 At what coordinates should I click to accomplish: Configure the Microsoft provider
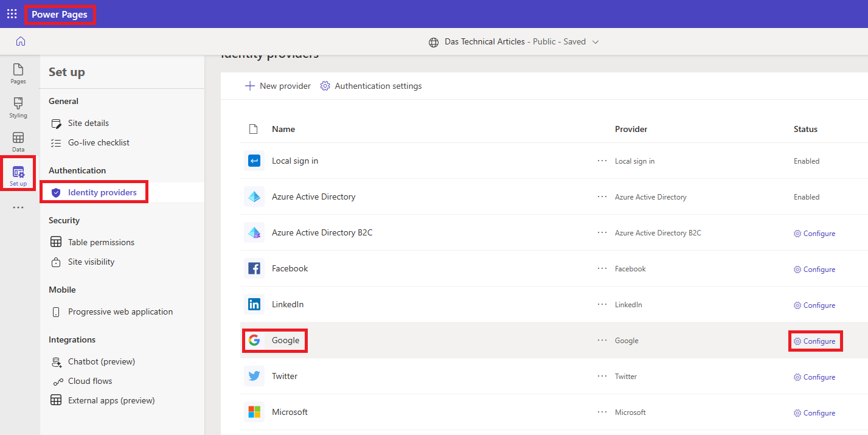tap(814, 413)
